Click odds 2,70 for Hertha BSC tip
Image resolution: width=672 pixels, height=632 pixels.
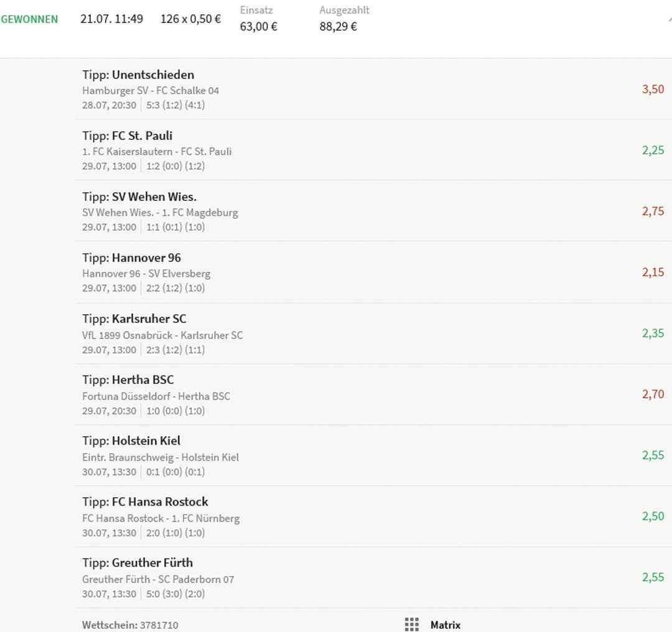pos(653,394)
